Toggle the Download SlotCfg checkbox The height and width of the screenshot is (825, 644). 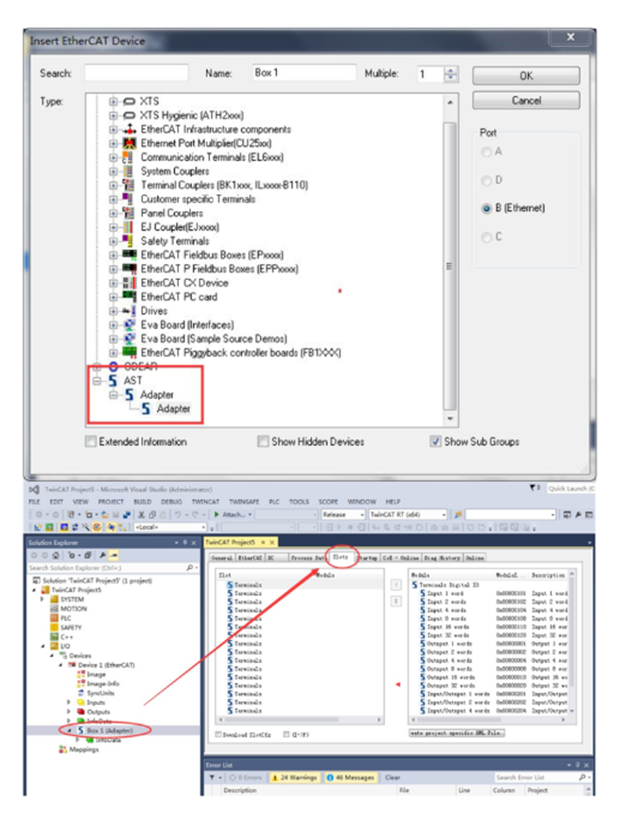click(x=218, y=734)
